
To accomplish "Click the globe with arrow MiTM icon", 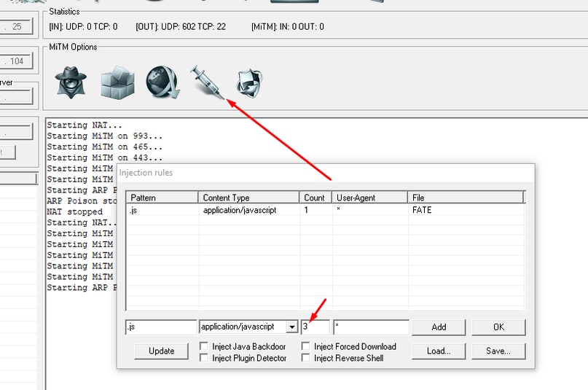I will pyautogui.click(x=162, y=82).
